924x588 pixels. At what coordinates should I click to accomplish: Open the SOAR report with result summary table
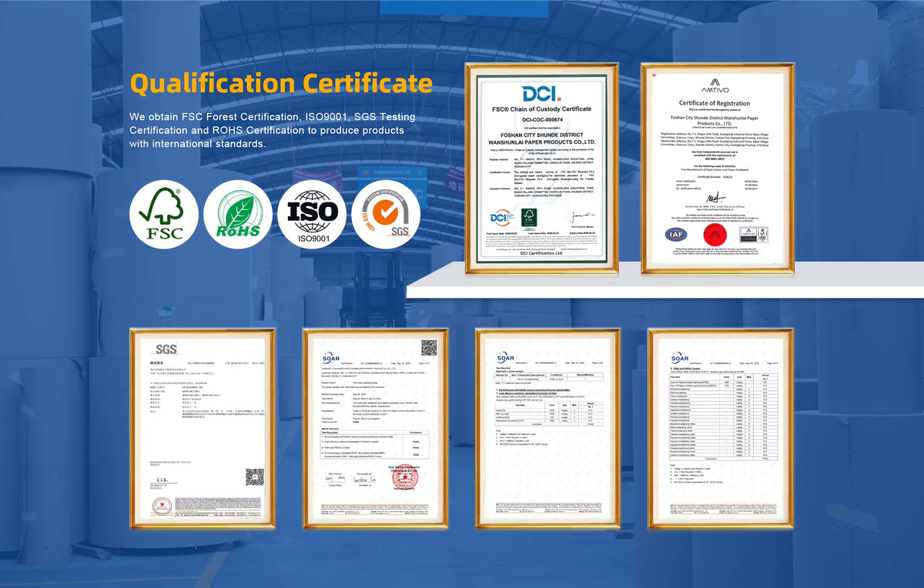click(376, 428)
